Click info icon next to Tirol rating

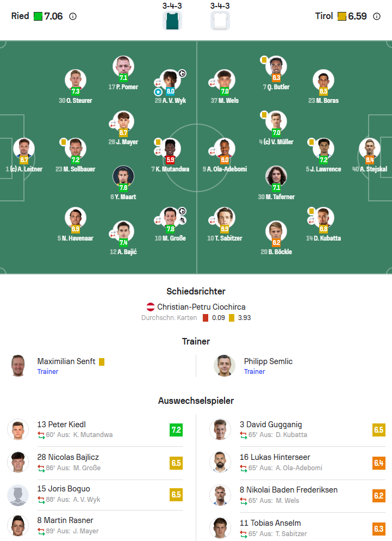coord(377,16)
